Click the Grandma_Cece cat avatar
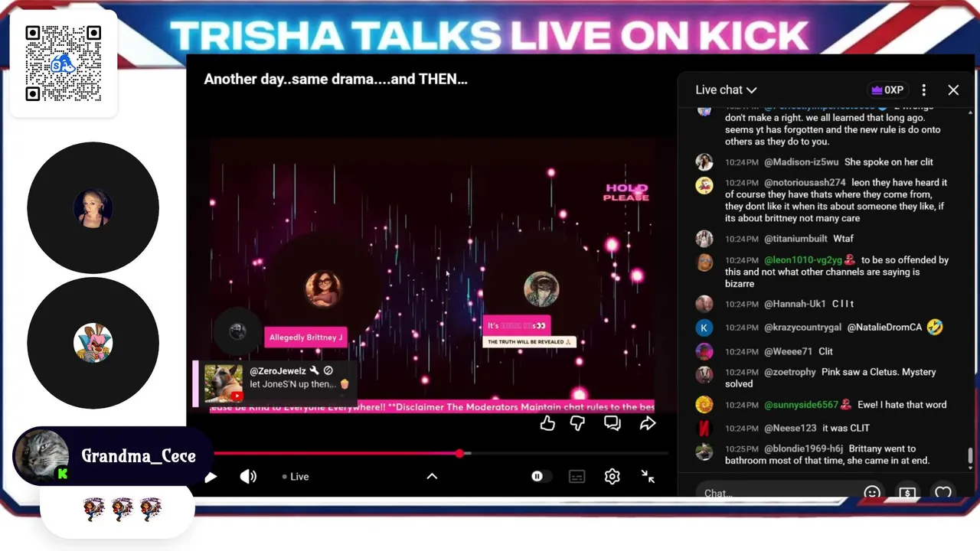This screenshot has width=980, height=551. [x=42, y=456]
